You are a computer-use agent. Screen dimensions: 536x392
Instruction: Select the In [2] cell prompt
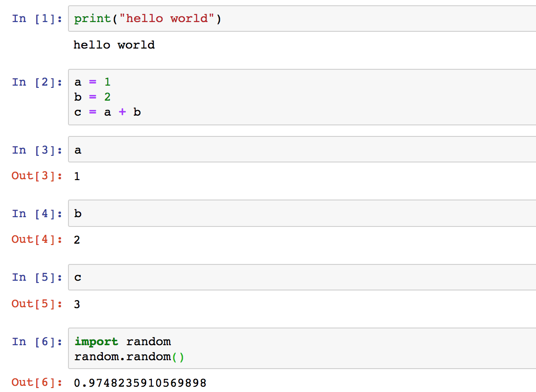(37, 82)
